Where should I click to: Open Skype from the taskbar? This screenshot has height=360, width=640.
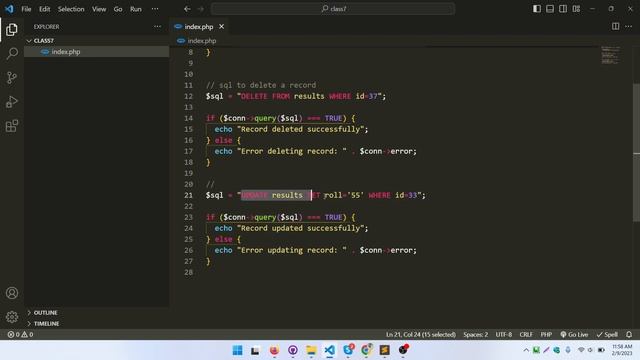tap(348, 350)
